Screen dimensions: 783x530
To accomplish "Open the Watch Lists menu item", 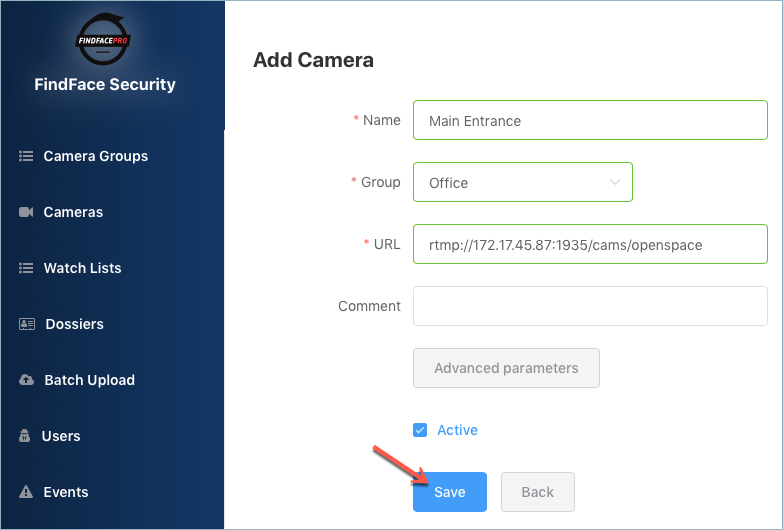I will (x=82, y=268).
